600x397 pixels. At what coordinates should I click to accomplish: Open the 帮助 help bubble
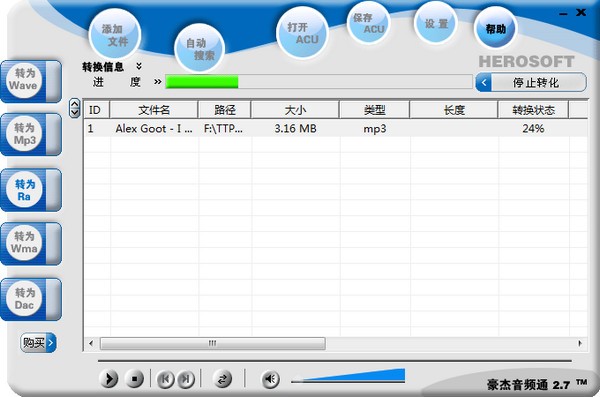tap(496, 28)
